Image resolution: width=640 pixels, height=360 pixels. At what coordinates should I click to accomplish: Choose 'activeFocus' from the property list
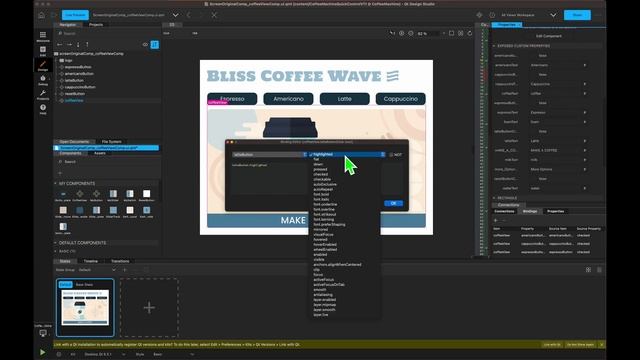point(323,280)
